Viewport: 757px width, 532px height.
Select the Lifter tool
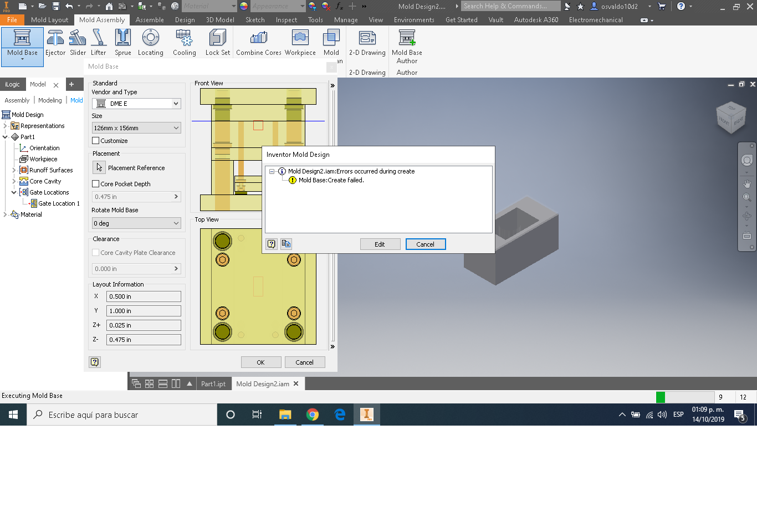click(98, 43)
